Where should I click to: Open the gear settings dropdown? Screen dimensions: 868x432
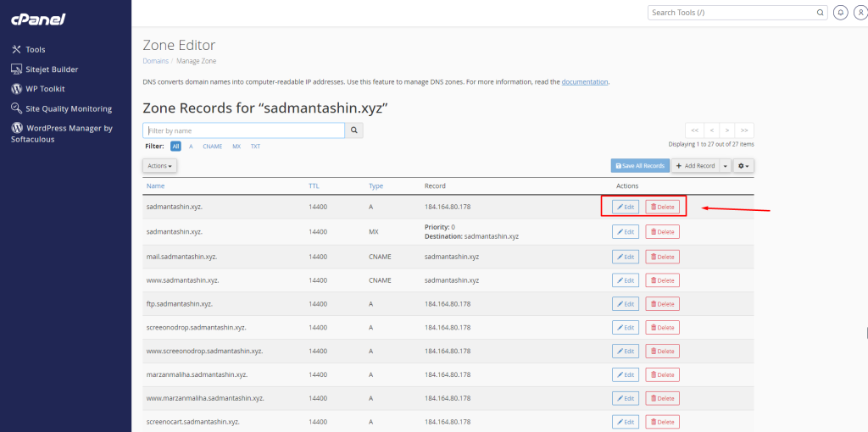click(x=743, y=166)
